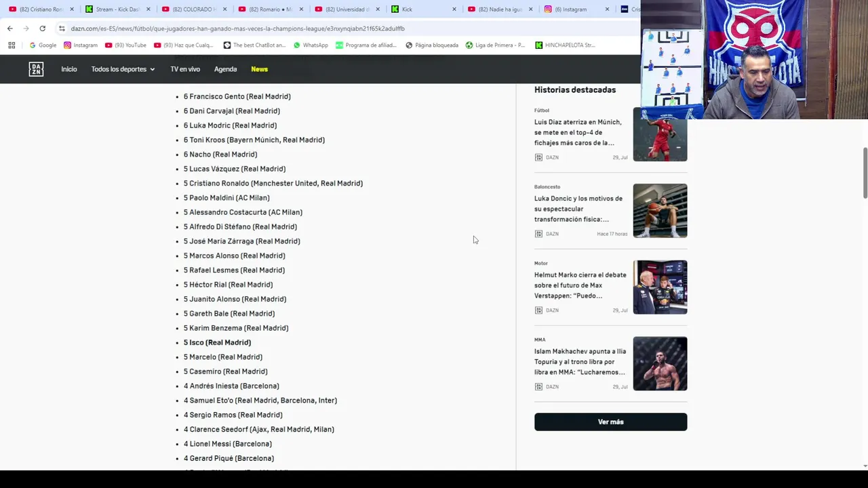Viewport: 868px width, 488px height.
Task: Click '4 Andrés Iniesta (Barcelona)' text
Action: pos(231,386)
